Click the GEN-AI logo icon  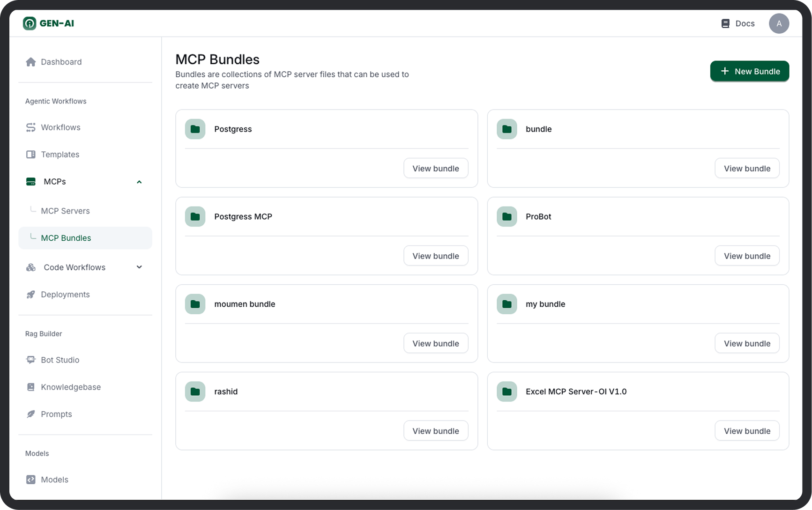click(x=30, y=23)
